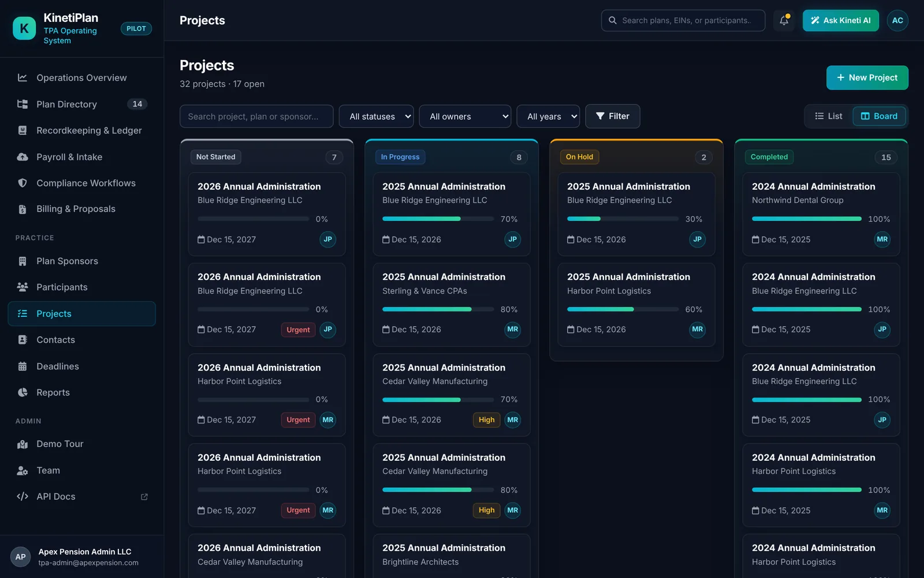Screen dimensions: 924x578
Task: Click the Deadlines calendar icon
Action: pyautogui.click(x=23, y=366)
